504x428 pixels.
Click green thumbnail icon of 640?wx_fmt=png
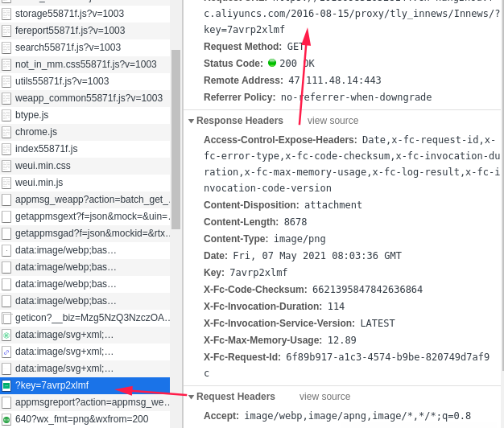click(x=6, y=419)
